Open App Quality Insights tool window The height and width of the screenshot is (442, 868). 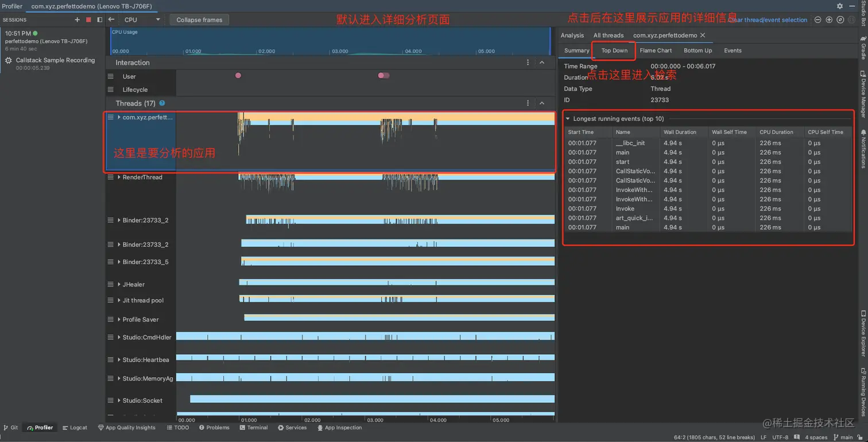click(x=127, y=428)
